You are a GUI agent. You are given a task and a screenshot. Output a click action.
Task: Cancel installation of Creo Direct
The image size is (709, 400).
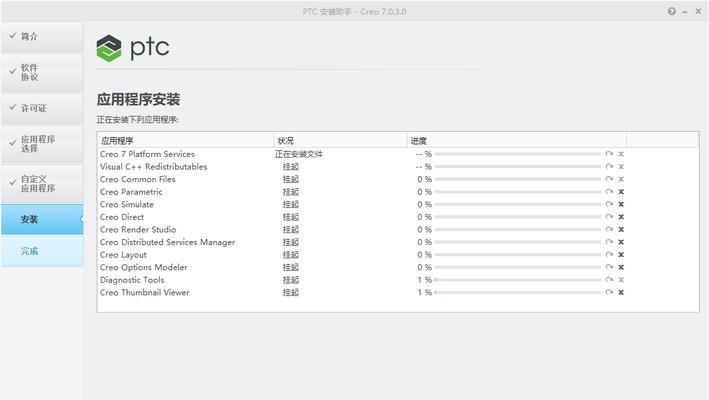621,217
